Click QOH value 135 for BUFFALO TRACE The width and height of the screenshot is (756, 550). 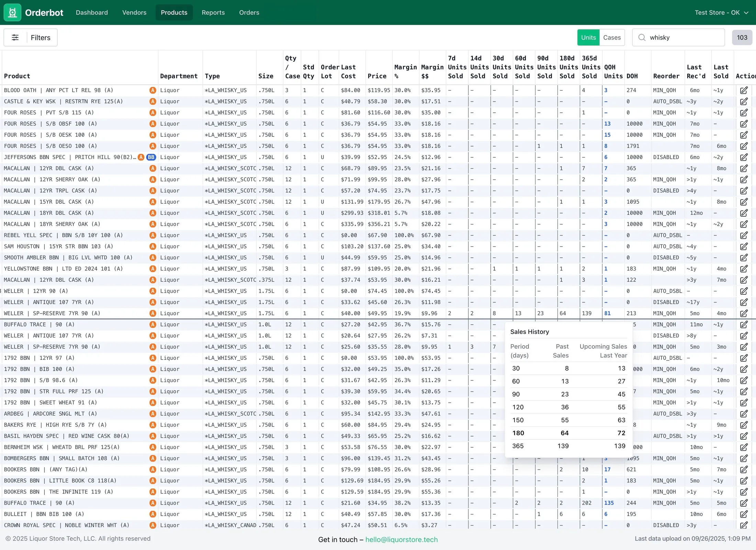click(609, 503)
